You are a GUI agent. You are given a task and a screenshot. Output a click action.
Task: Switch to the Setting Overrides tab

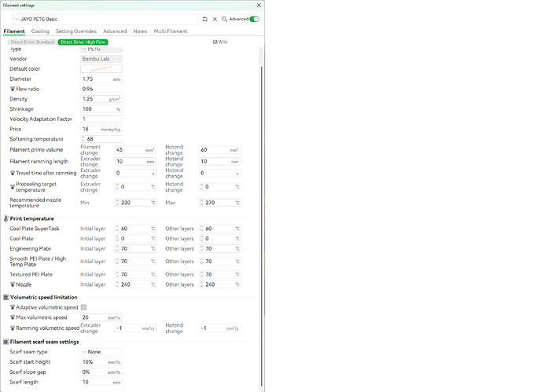[76, 31]
